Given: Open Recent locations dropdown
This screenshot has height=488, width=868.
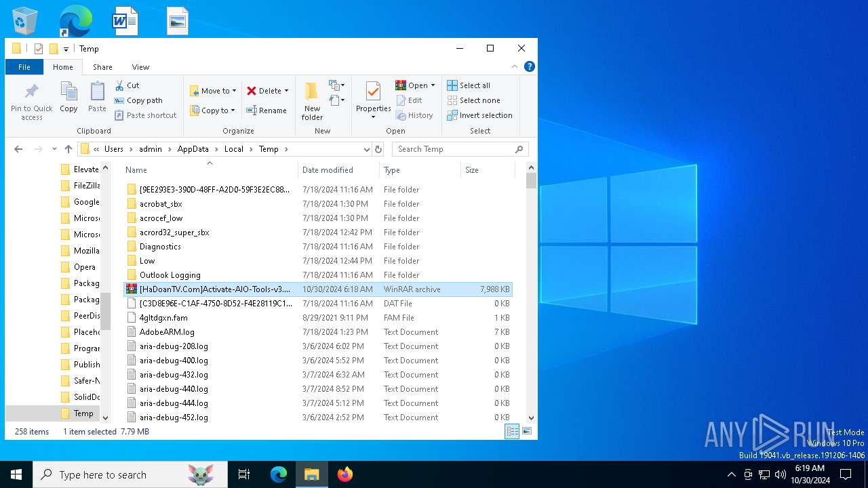Looking at the screenshot, I should pyautogui.click(x=54, y=149).
